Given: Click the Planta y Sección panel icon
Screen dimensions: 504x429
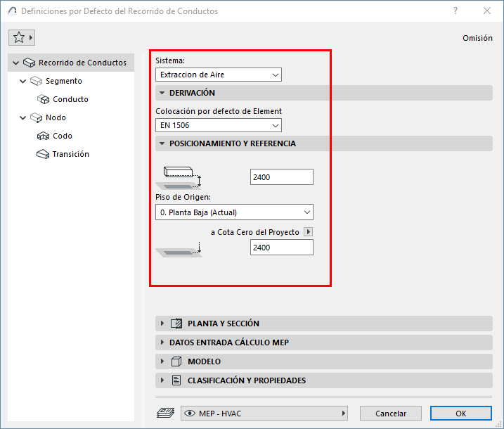Looking at the screenshot, I should tap(176, 324).
